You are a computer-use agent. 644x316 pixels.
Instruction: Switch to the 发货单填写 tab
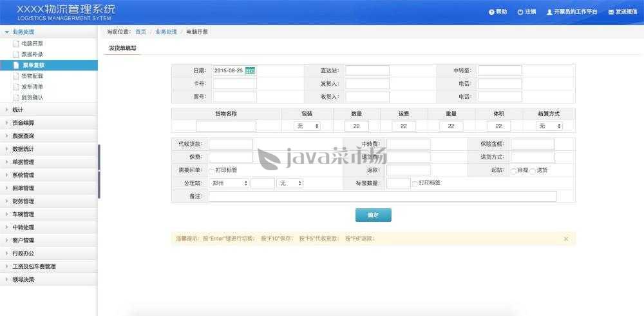click(x=122, y=48)
